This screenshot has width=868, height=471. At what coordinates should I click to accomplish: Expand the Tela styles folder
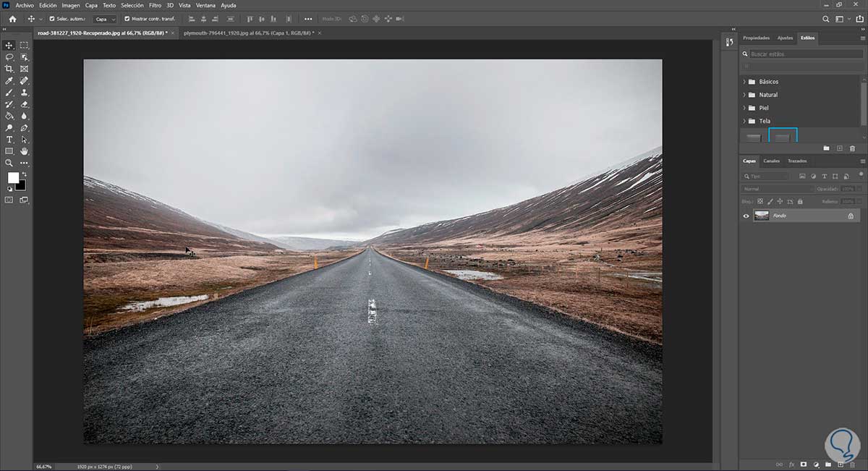click(744, 121)
